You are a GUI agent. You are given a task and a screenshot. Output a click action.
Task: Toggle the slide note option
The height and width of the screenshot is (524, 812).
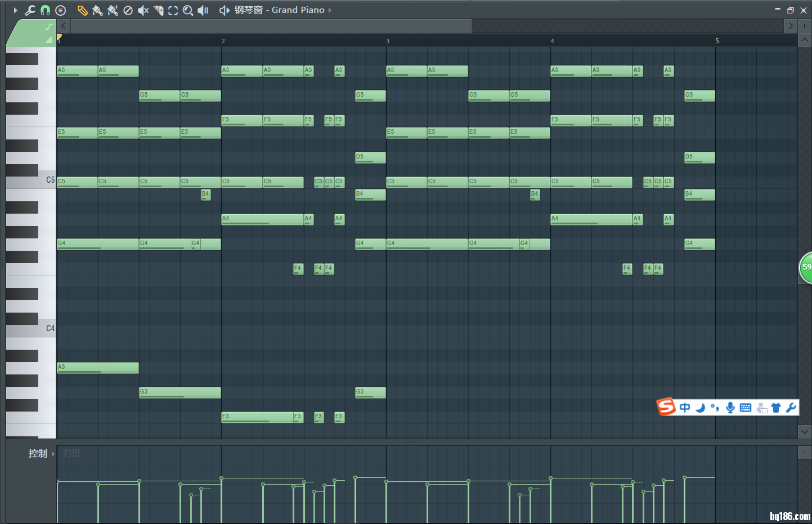(49, 26)
